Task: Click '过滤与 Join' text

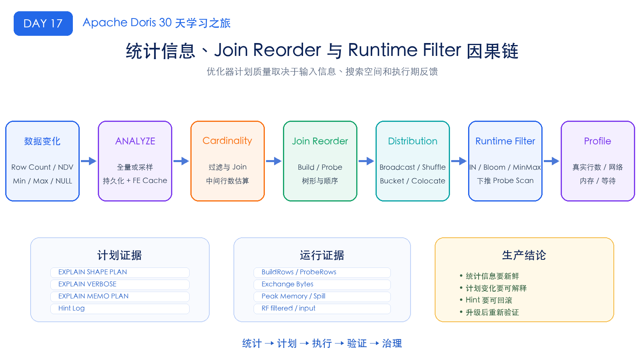Action: (227, 167)
